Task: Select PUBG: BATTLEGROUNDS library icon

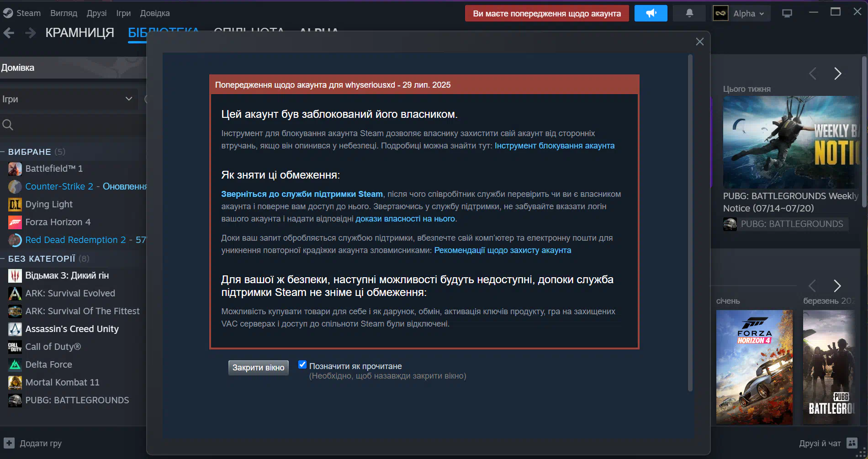Action: (x=15, y=401)
